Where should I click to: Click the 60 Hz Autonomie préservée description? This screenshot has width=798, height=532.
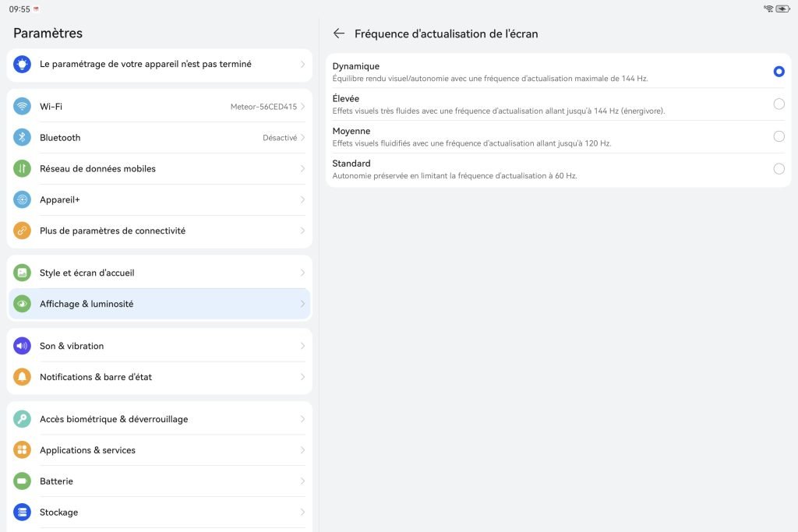[x=454, y=176]
